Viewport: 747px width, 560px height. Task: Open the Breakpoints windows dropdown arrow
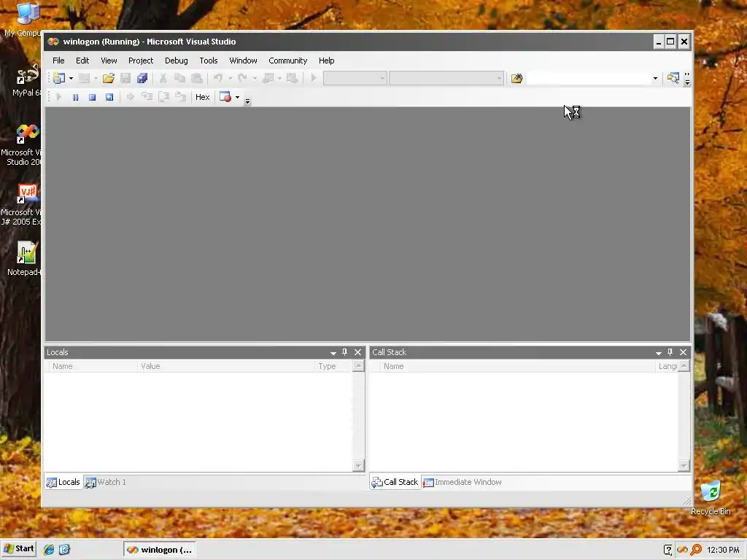pos(237,97)
